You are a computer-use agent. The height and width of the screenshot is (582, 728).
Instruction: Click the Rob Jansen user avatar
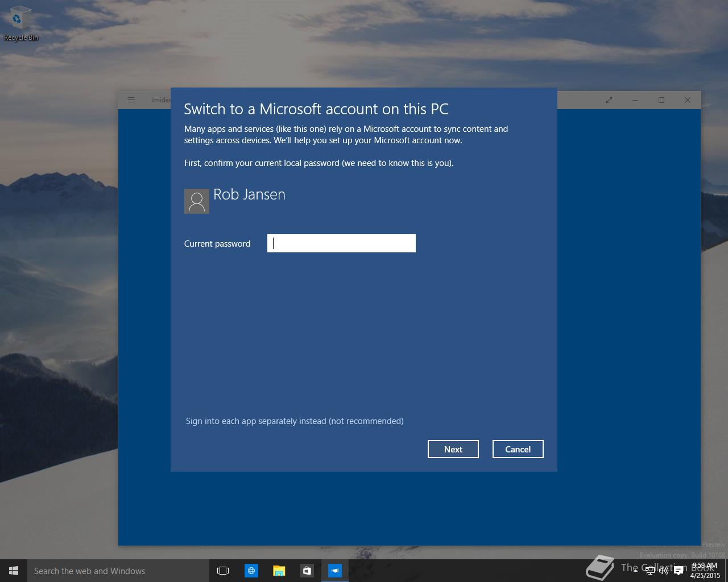197,201
